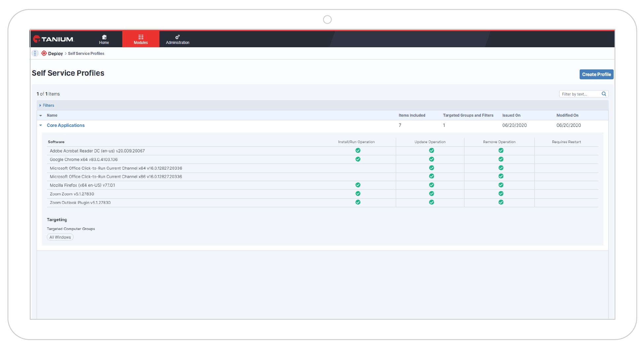Open the three-dot menu beside Deploy breadcrumb
Image resolution: width=644 pixels, height=347 pixels.
click(35, 53)
